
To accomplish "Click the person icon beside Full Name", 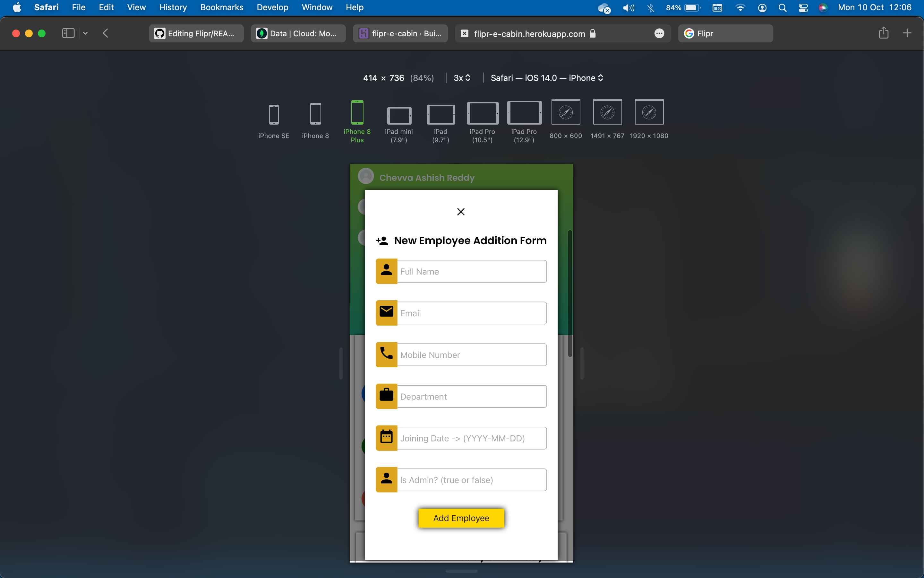I will click(x=386, y=271).
